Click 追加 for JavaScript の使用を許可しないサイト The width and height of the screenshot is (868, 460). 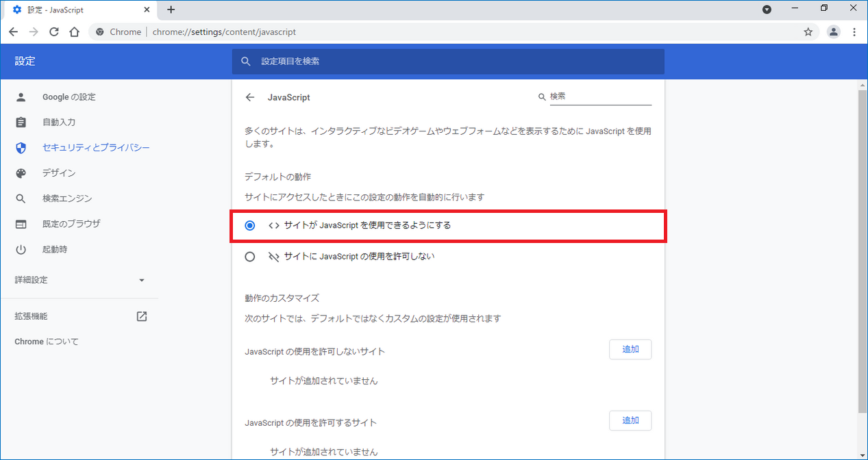[630, 349]
